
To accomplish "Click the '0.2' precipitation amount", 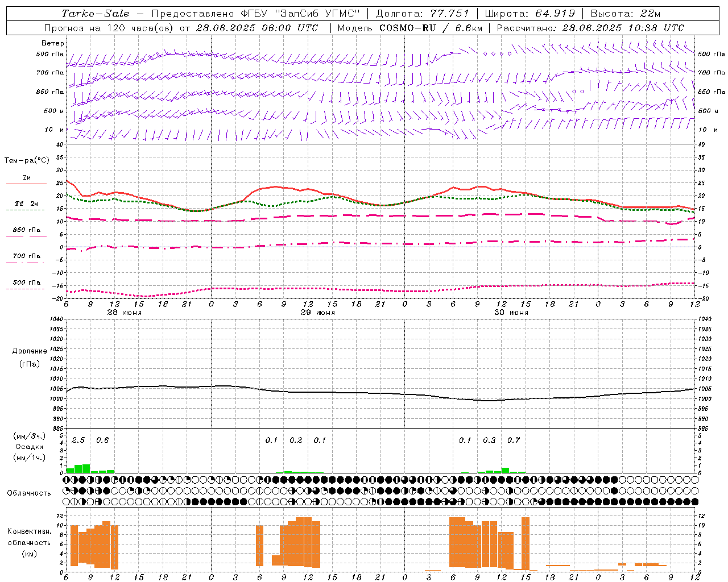I will click(296, 440).
